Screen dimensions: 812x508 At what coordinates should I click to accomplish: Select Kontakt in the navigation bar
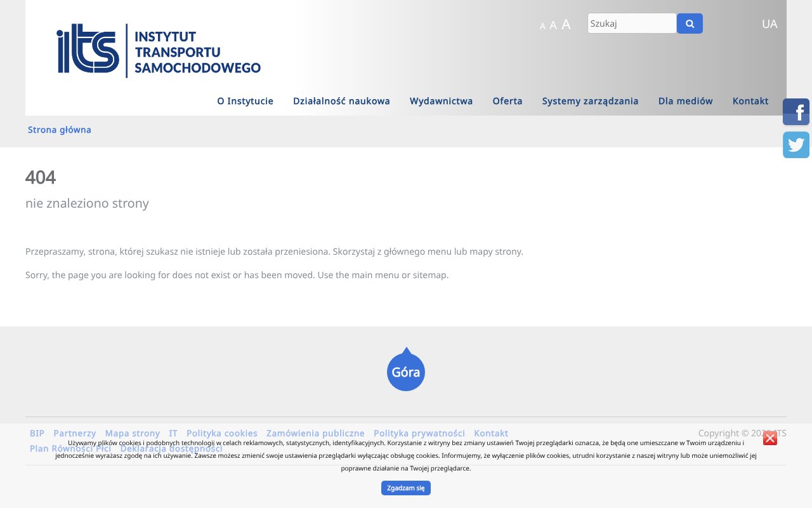(x=750, y=101)
